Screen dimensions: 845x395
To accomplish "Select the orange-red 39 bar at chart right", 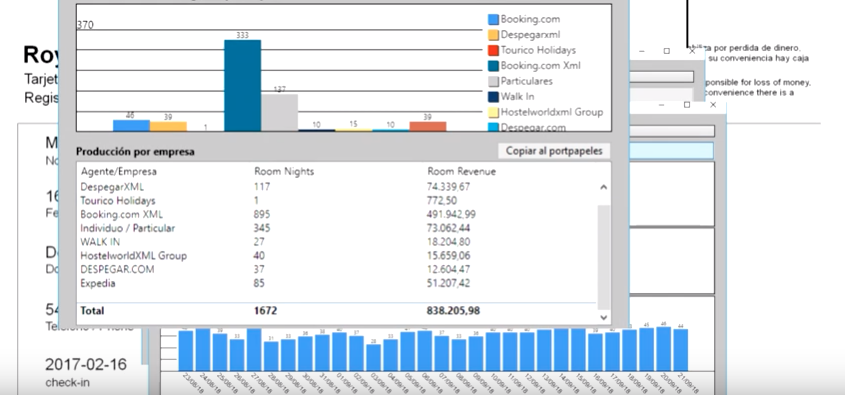I will (428, 127).
